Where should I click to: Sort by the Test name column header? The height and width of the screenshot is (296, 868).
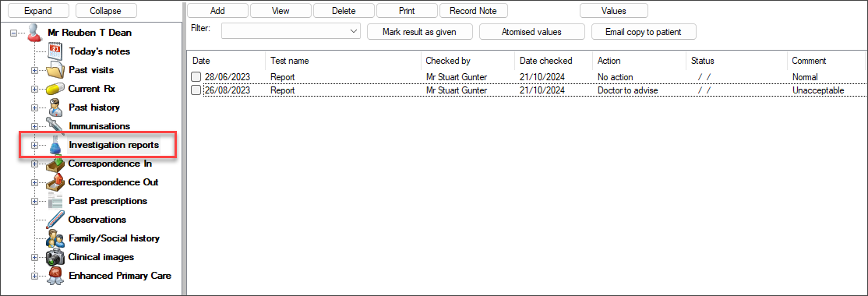point(343,61)
